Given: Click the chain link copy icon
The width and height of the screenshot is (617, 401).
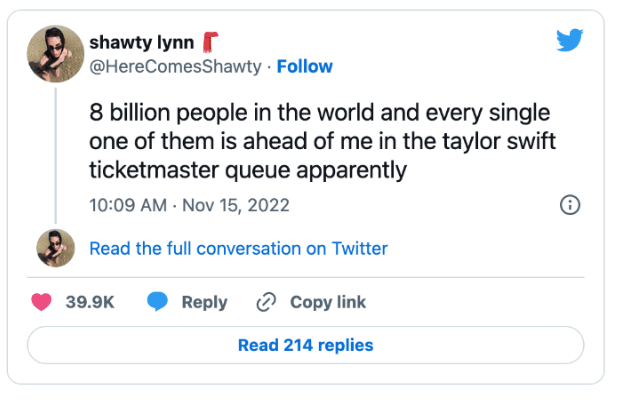Looking at the screenshot, I should 266,302.
